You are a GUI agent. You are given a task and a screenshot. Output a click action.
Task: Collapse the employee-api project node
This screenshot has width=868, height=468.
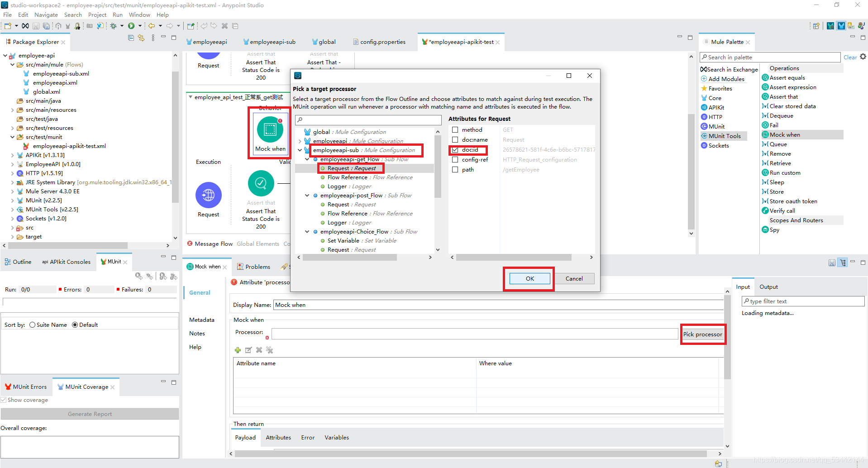(x=5, y=56)
